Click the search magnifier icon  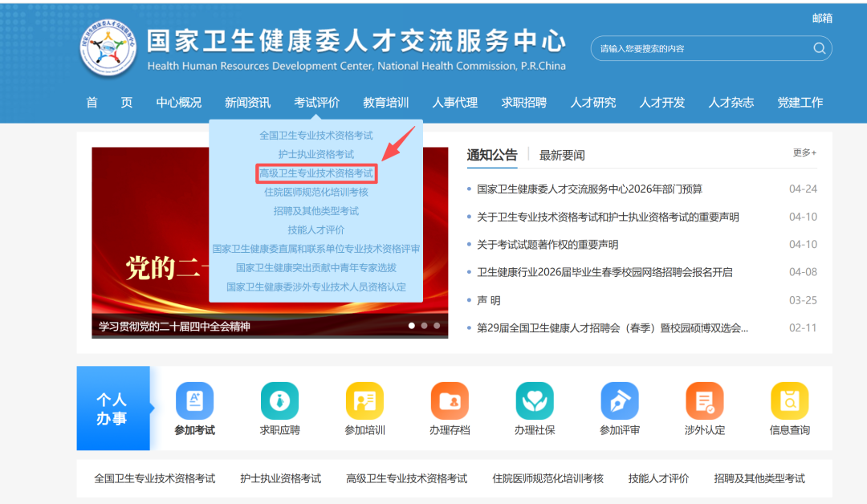(x=820, y=49)
